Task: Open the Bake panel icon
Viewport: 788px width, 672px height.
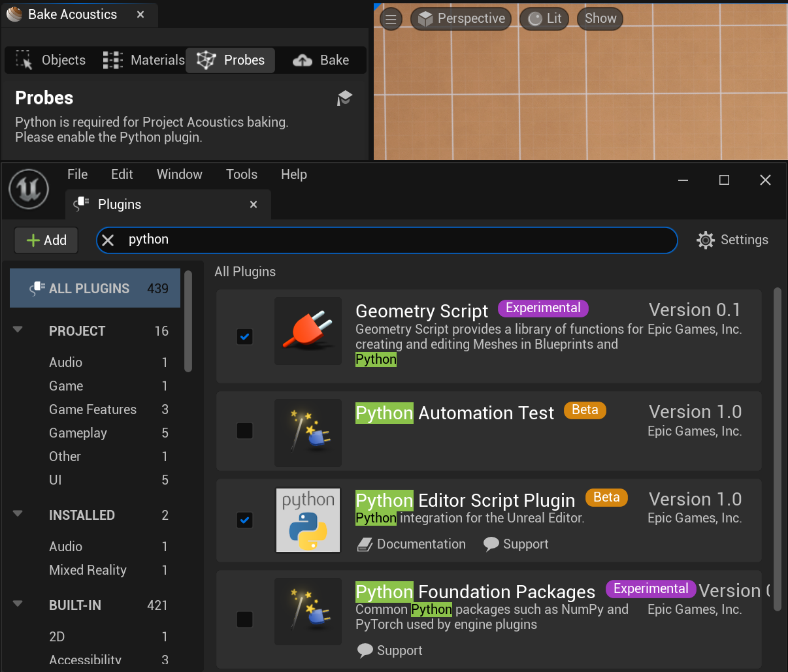Action: click(x=301, y=59)
